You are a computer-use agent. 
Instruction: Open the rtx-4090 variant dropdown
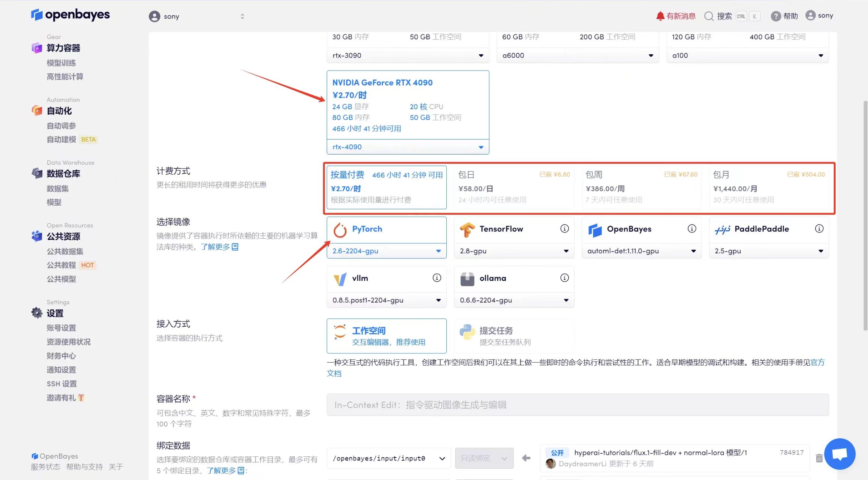[x=408, y=147]
